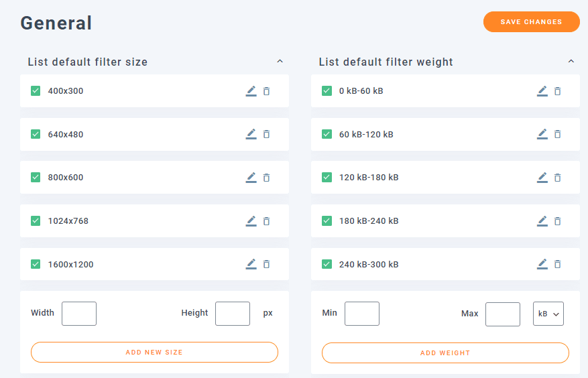The height and width of the screenshot is (378, 588).
Task: Uncheck the 800x600 size checkbox
Action: click(x=36, y=178)
